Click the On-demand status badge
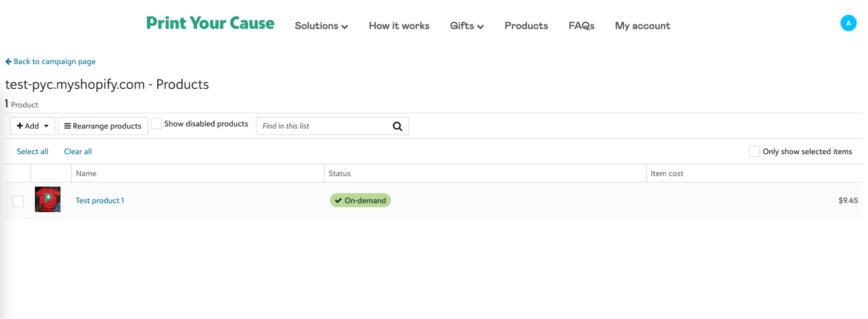This screenshot has height=319, width=868. [360, 200]
